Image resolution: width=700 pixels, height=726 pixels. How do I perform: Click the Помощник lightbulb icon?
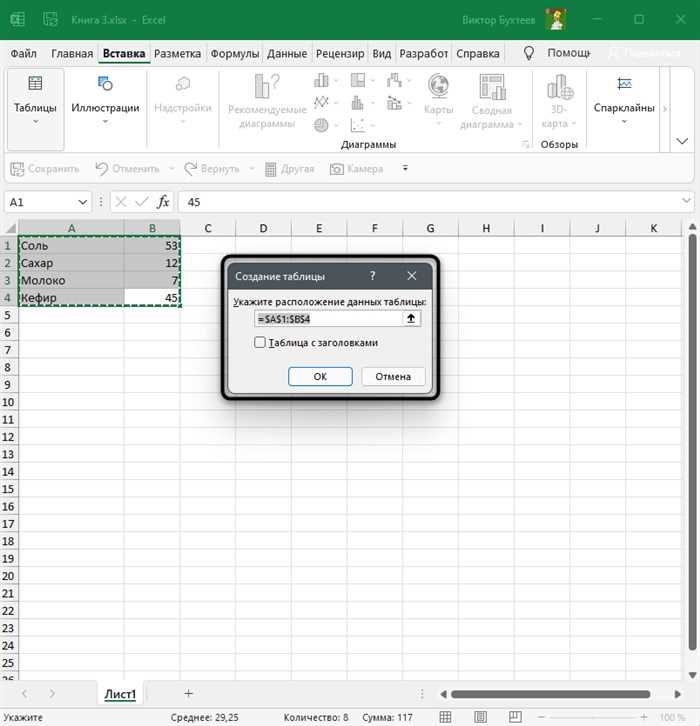pyautogui.click(x=529, y=53)
